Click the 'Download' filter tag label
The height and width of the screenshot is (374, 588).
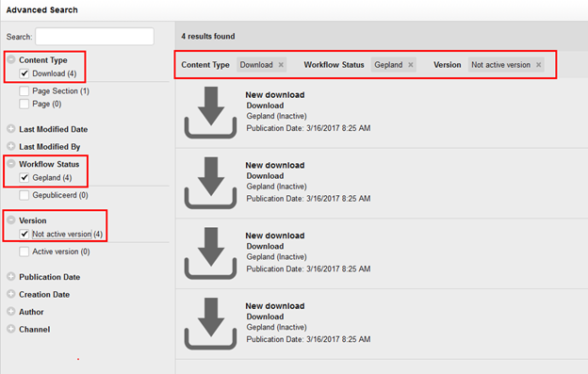pyautogui.click(x=256, y=65)
